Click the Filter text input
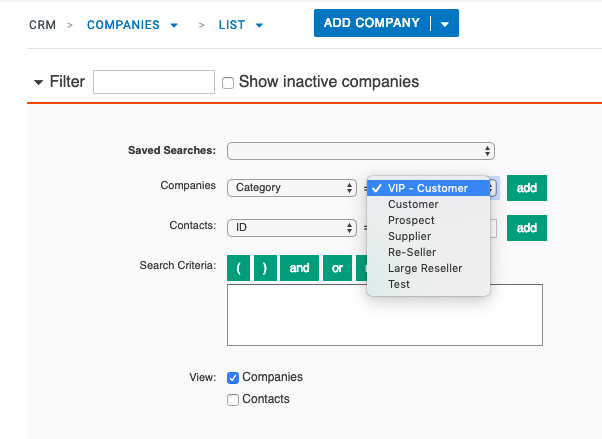The image size is (602, 439). point(154,82)
